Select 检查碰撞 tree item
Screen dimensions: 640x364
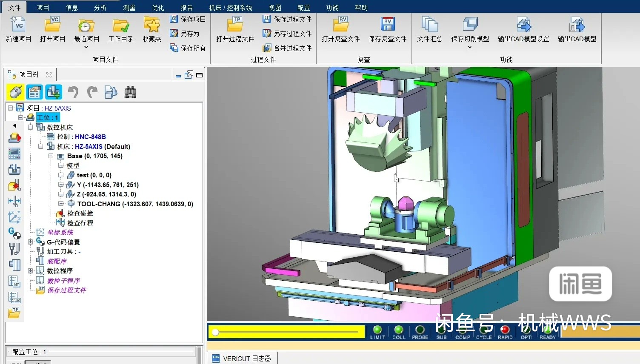tap(80, 213)
